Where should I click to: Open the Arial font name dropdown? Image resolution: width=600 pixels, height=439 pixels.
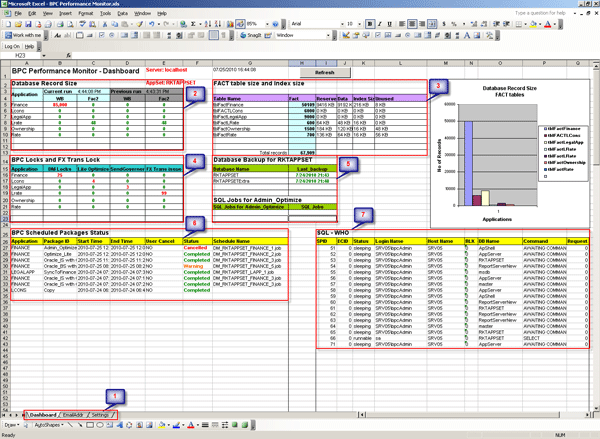tap(342, 23)
